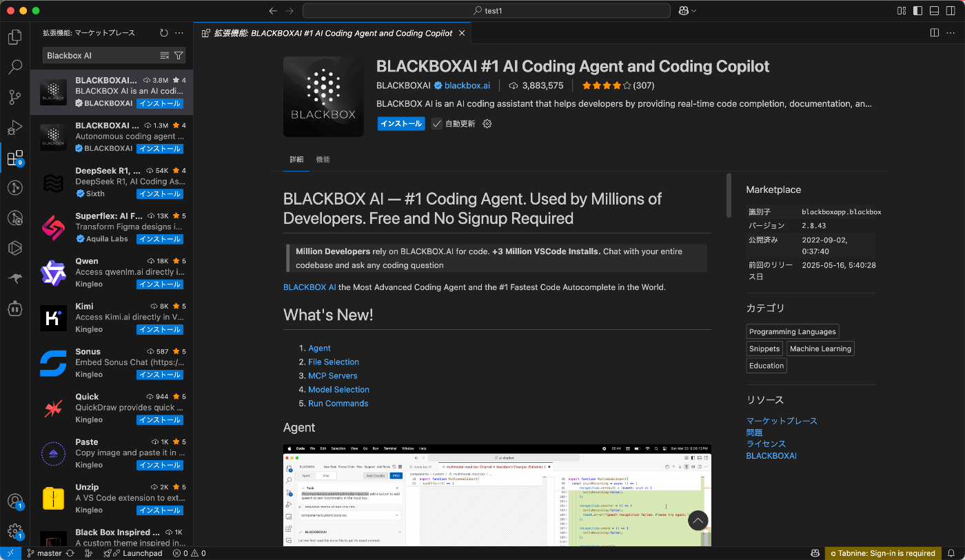Click Tabnine sign-in status bar item
Image resolution: width=965 pixels, height=560 pixels.
pyautogui.click(x=882, y=553)
